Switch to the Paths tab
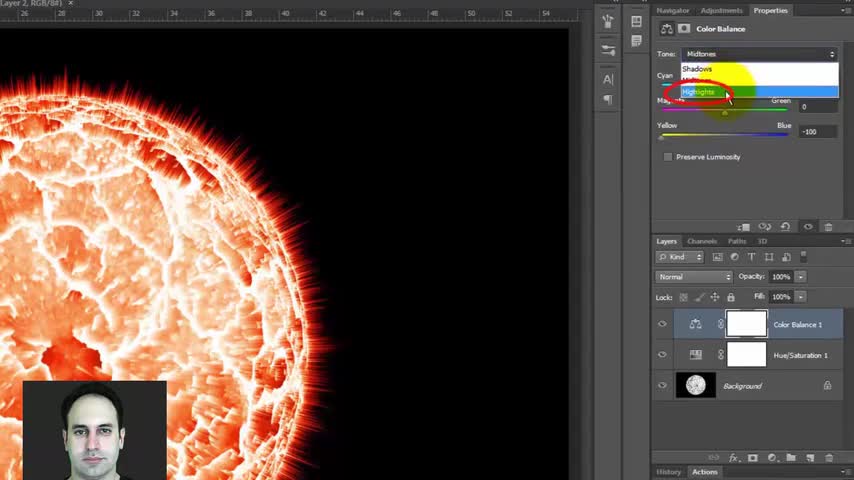Viewport: 854px width, 480px height. pos(736,241)
